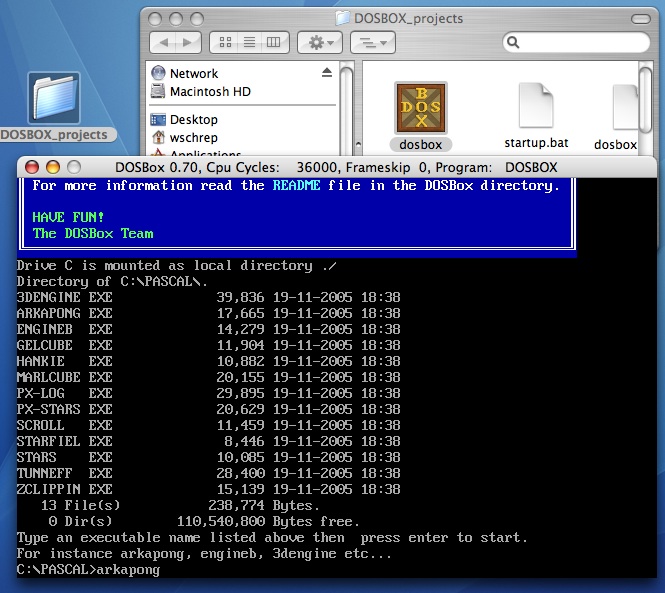665x593 pixels.
Task: Select Desktop in Finder sidebar
Action: (x=184, y=120)
